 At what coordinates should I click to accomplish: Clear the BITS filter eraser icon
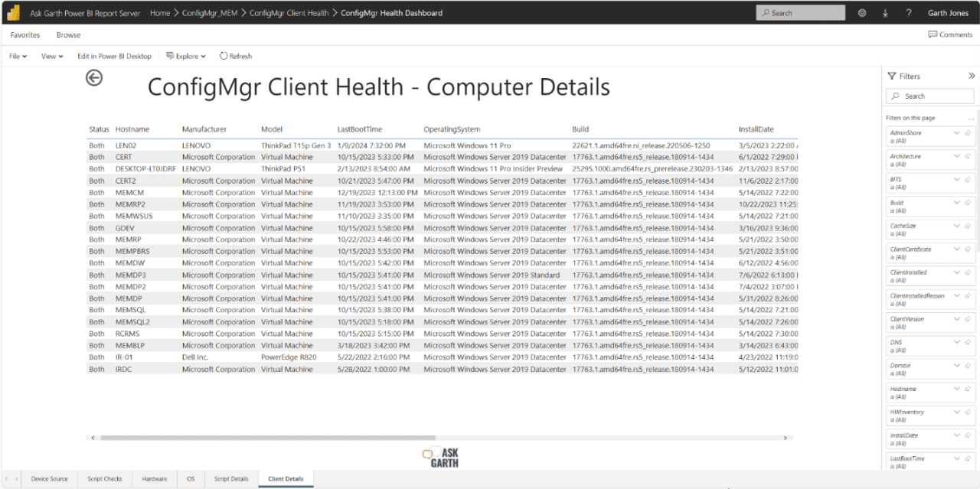coord(968,179)
